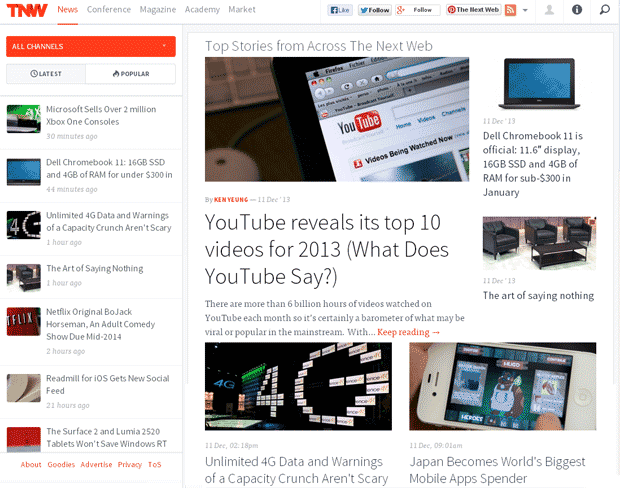Click '30 minutes ago' timestamp text
The height and width of the screenshot is (488, 620).
(72, 136)
